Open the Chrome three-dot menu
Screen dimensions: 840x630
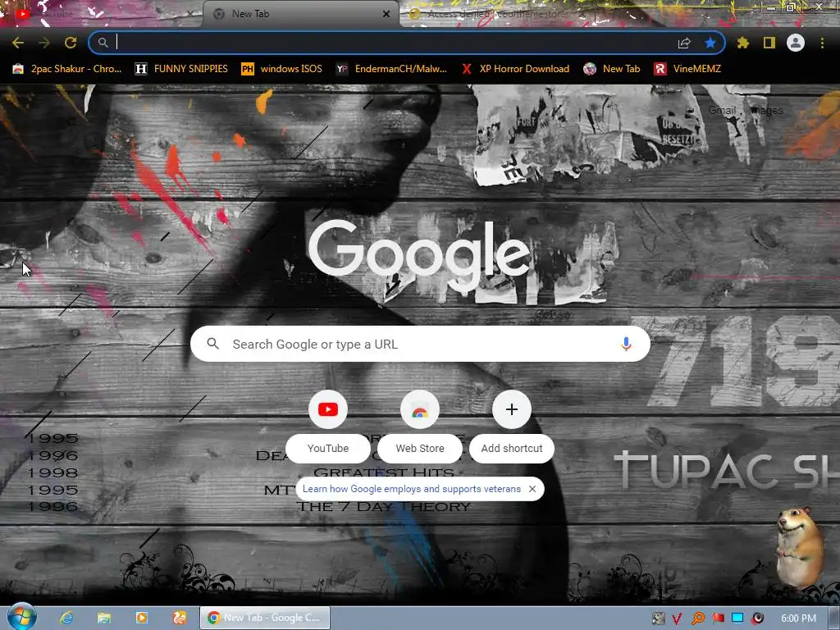pos(822,43)
